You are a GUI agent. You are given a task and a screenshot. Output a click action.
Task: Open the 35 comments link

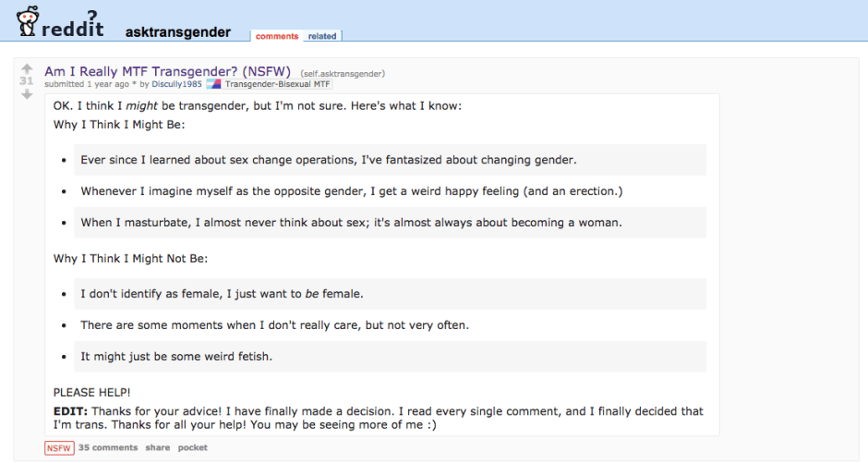(108, 448)
